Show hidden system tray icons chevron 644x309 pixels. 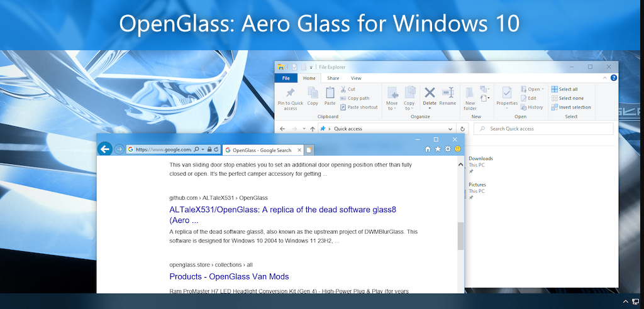pyautogui.click(x=626, y=301)
